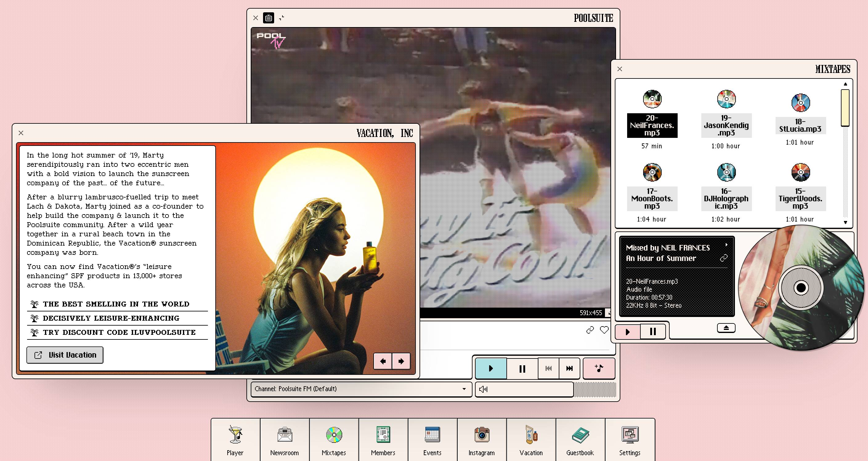Image resolution: width=868 pixels, height=461 pixels.
Task: Pause the Poolsuite player
Action: coord(522,368)
